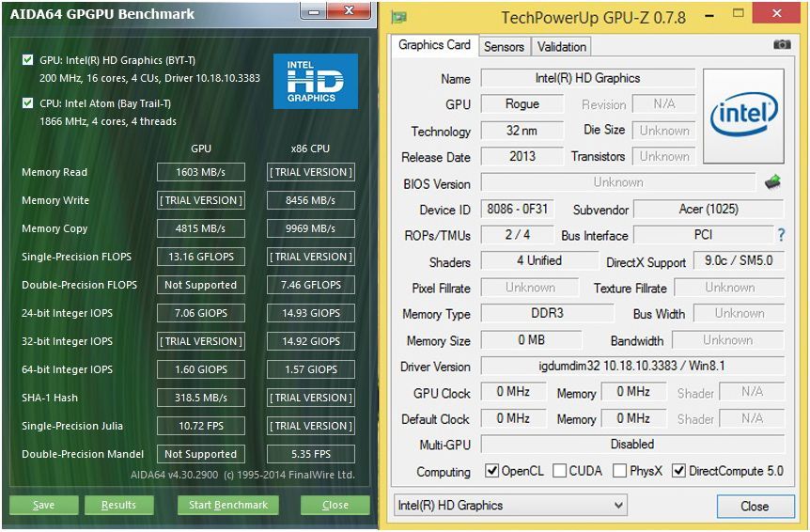Click the GPU 7.06 GIOPS value

201,313
